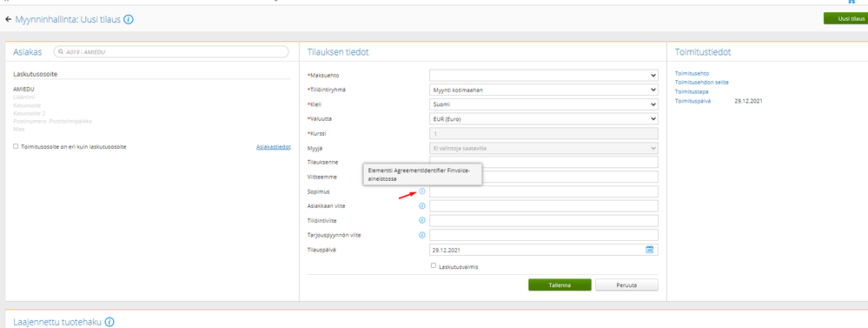Click the green Uusi tilaus button
Image resolution: width=868 pixels, height=328 pixels.
845,18
